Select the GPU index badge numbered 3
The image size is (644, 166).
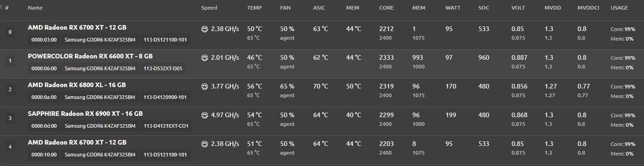coord(10,118)
